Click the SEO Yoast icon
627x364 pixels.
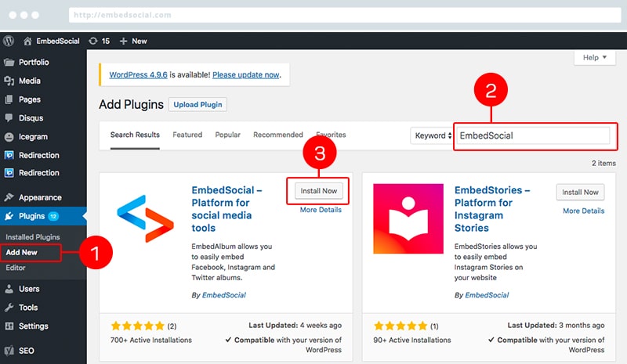click(x=9, y=351)
